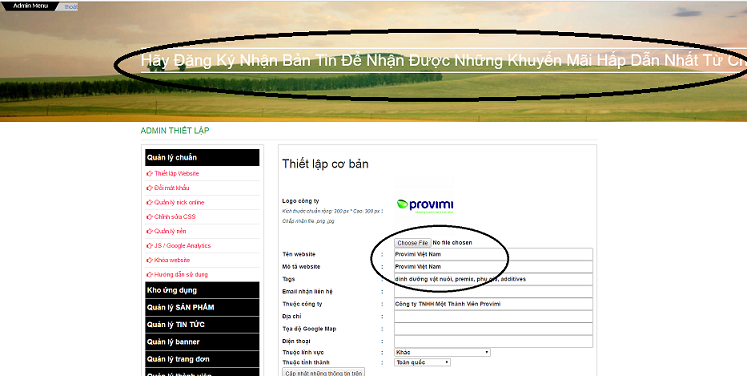747x376 pixels.
Task: Open the Thuộc tỉnh thành dropdown
Action: 423,362
